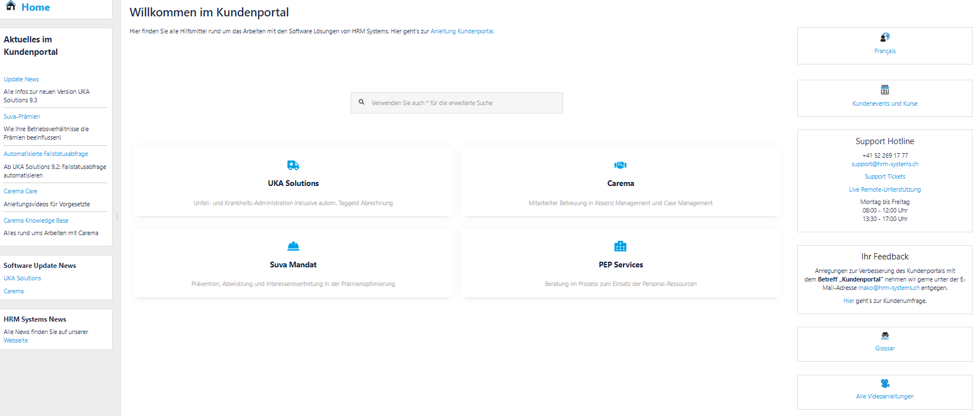Open Kundenevents und Kurse link
The image size is (980, 416).
tap(885, 103)
